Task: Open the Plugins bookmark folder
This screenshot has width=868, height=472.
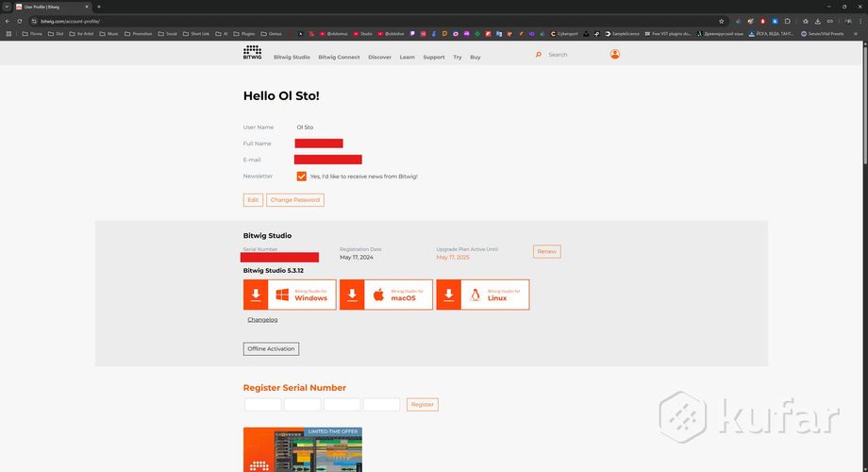Action: (244, 34)
